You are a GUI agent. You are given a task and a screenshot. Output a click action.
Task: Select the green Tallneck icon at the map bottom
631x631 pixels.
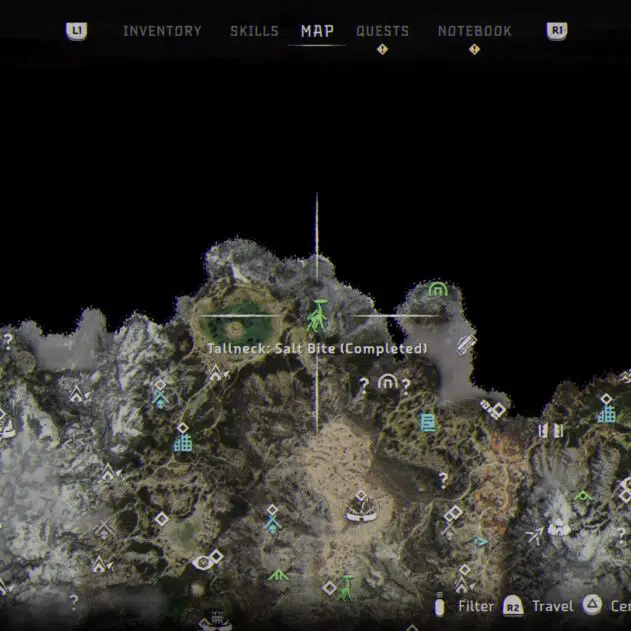[x=346, y=588]
